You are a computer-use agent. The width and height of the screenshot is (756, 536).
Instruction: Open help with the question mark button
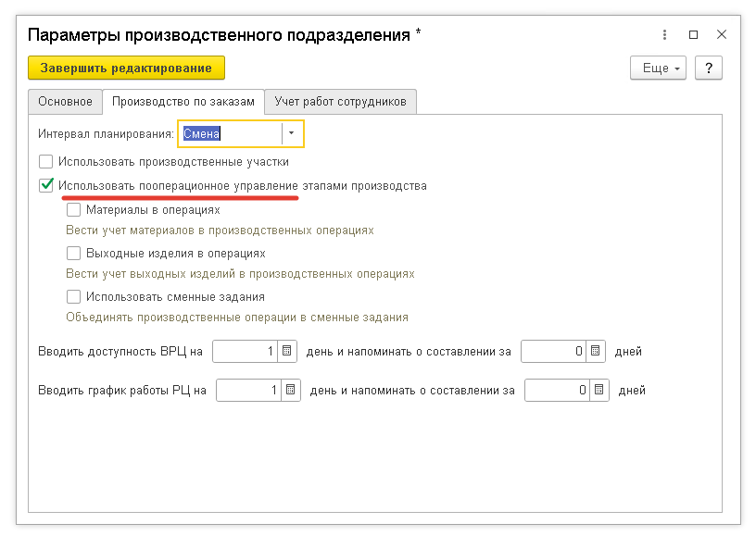(x=709, y=69)
